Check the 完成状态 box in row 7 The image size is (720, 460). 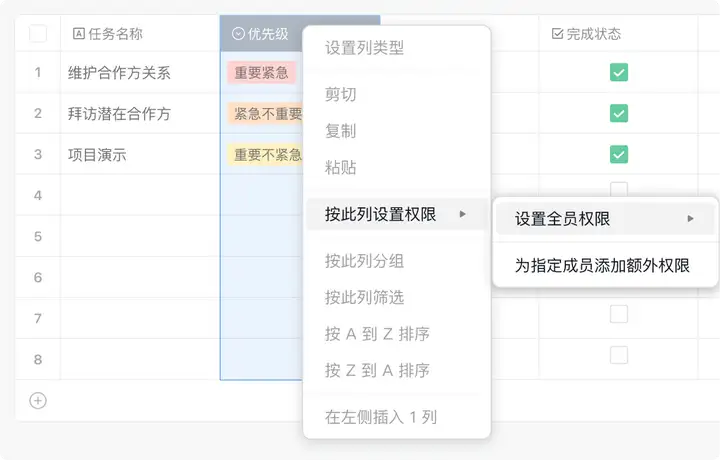coord(619,314)
